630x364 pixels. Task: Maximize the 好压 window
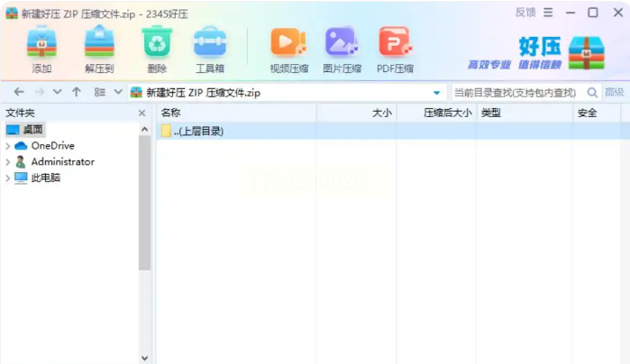tap(593, 13)
